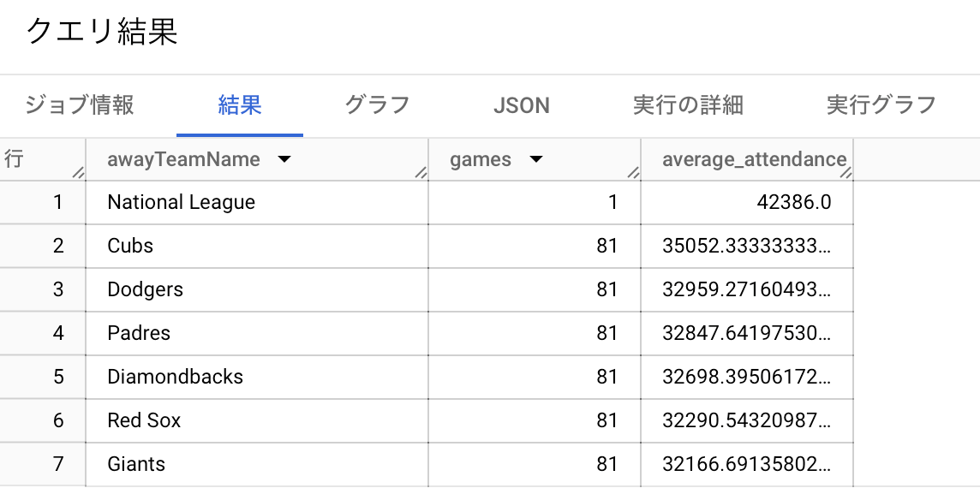Click the Dodgers row name cell

pos(257,290)
